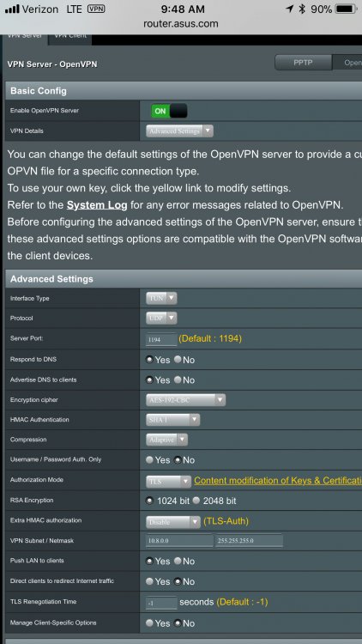Image resolution: width=362 pixels, height=644 pixels.
Task: Click the (Default : -1) text
Action: coord(242,602)
